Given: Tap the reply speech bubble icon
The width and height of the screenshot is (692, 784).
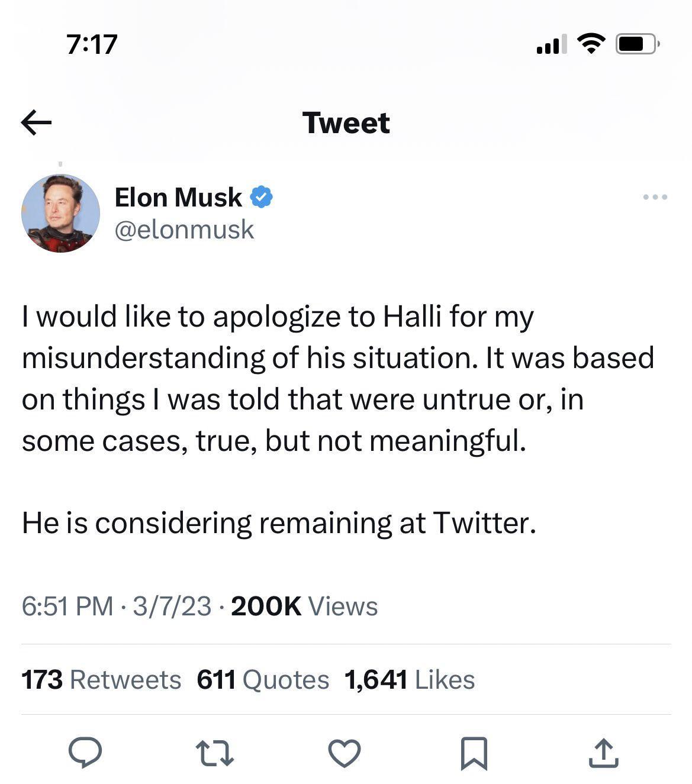Looking at the screenshot, I should [85, 753].
